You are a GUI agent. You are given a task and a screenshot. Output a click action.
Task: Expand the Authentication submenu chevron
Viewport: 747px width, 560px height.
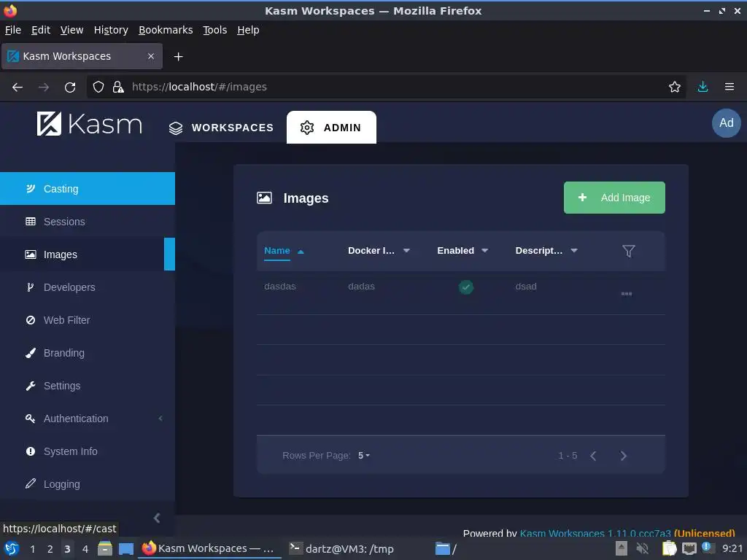click(x=160, y=419)
